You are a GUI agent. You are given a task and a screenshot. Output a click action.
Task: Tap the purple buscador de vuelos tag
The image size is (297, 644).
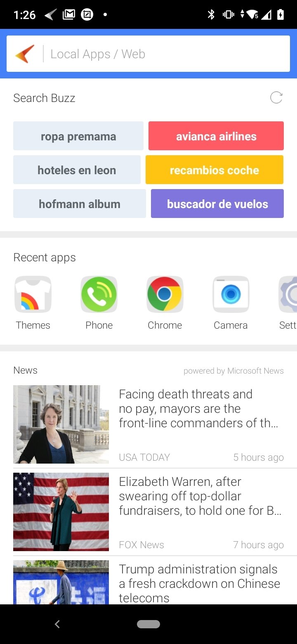point(217,204)
